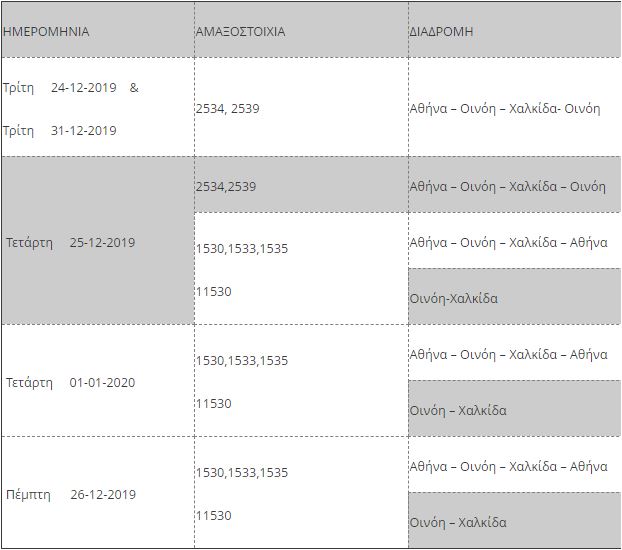
Task: Click the Οινόη – Χαλκίδα route for 26-12-2019
Action: 458,522
